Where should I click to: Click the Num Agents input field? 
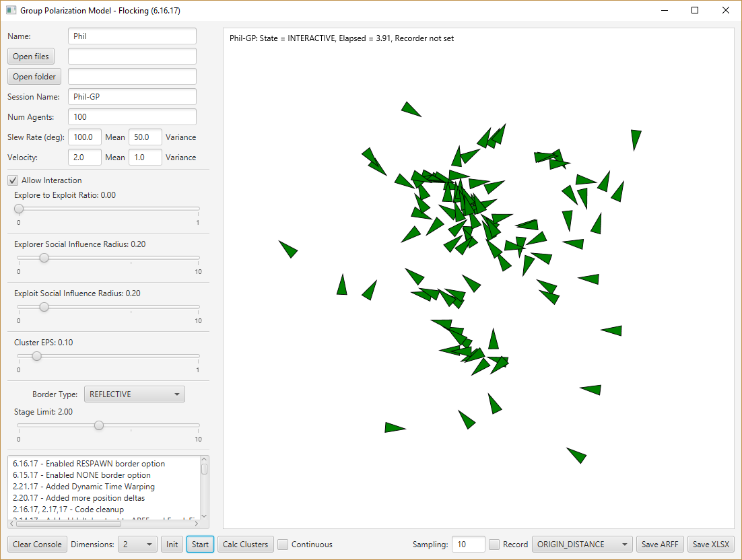coord(132,117)
